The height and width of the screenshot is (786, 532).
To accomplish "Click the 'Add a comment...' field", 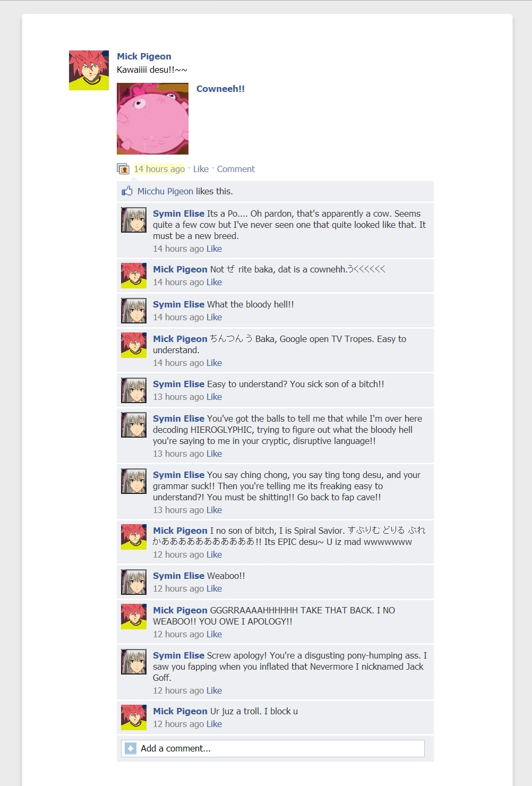I will [273, 748].
